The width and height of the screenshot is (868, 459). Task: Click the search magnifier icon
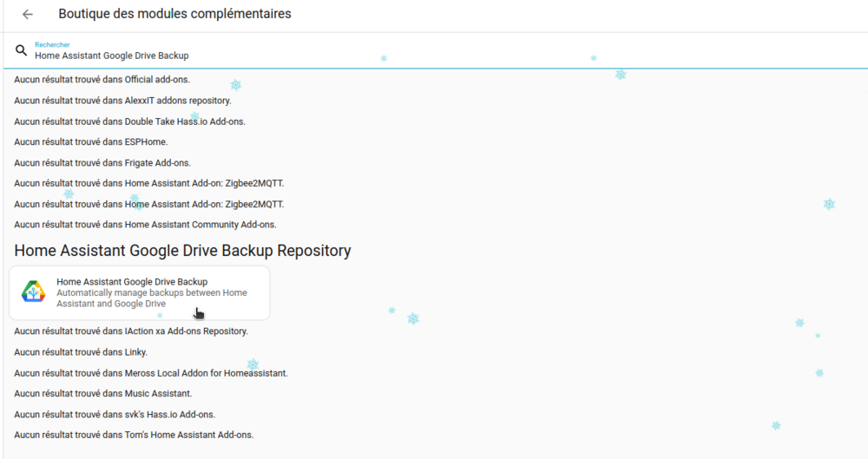21,50
